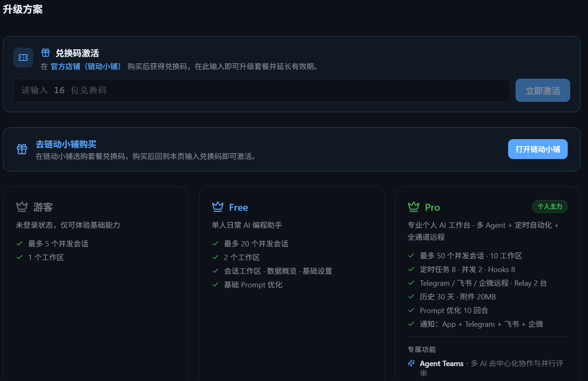Click text 单人日常 AI 编程助手
This screenshot has height=381, width=588.
(247, 225)
